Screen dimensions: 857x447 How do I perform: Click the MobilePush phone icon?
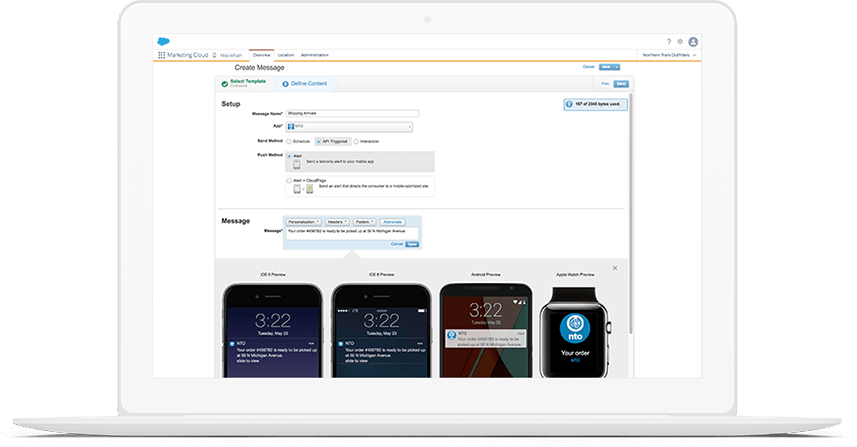click(x=214, y=55)
